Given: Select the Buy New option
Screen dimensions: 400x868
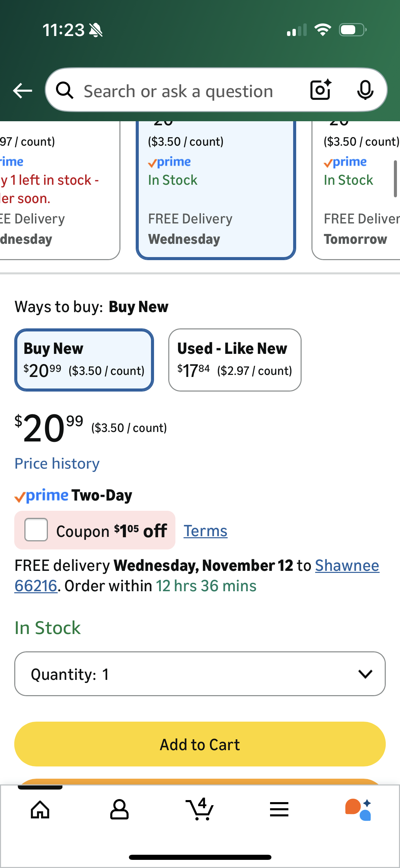Looking at the screenshot, I should pos(84,360).
